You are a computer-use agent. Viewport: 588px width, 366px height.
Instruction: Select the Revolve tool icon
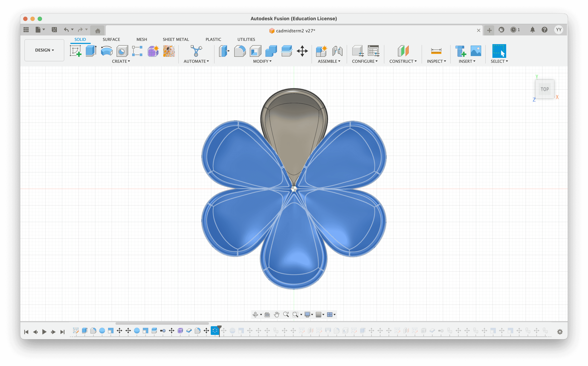coord(107,51)
